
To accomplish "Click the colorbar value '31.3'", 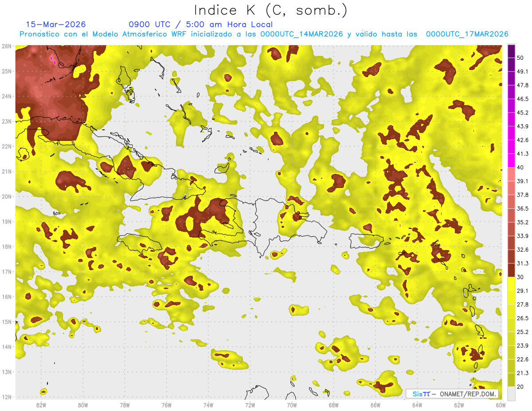I will [x=523, y=263].
